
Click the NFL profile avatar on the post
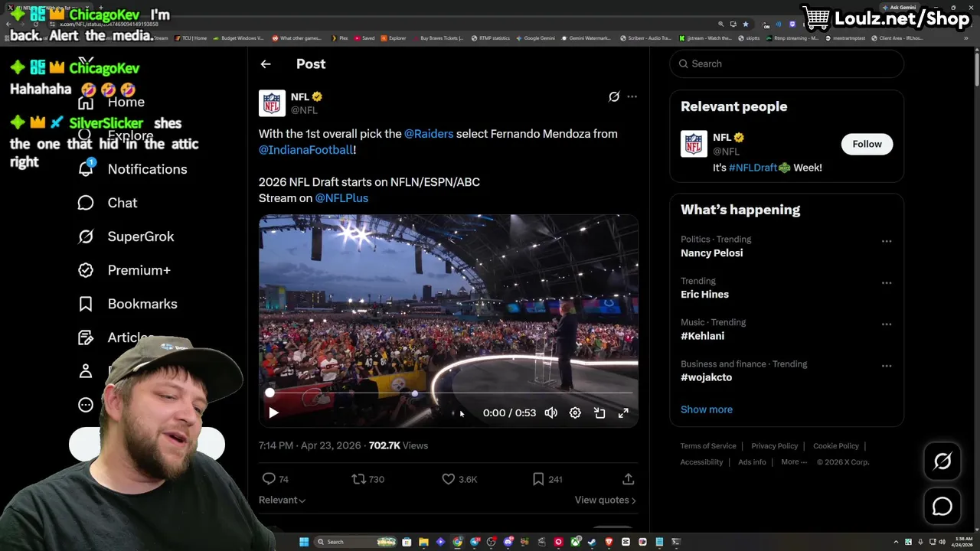tap(272, 103)
